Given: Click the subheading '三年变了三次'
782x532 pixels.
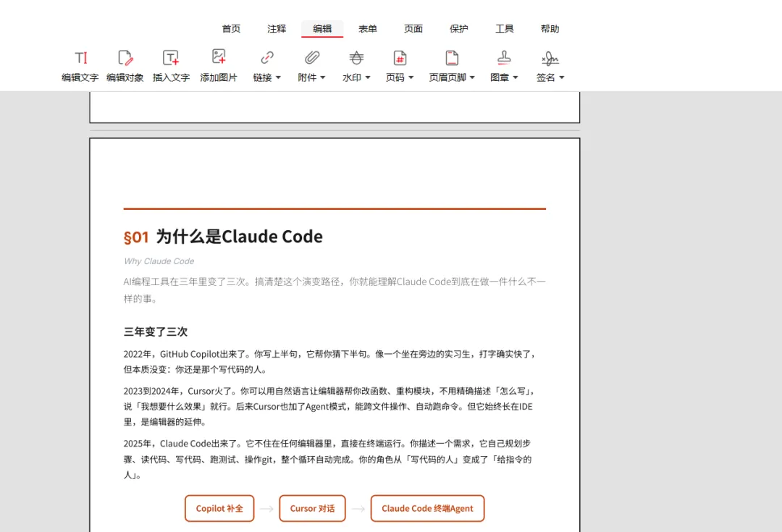Looking at the screenshot, I should 156,332.
